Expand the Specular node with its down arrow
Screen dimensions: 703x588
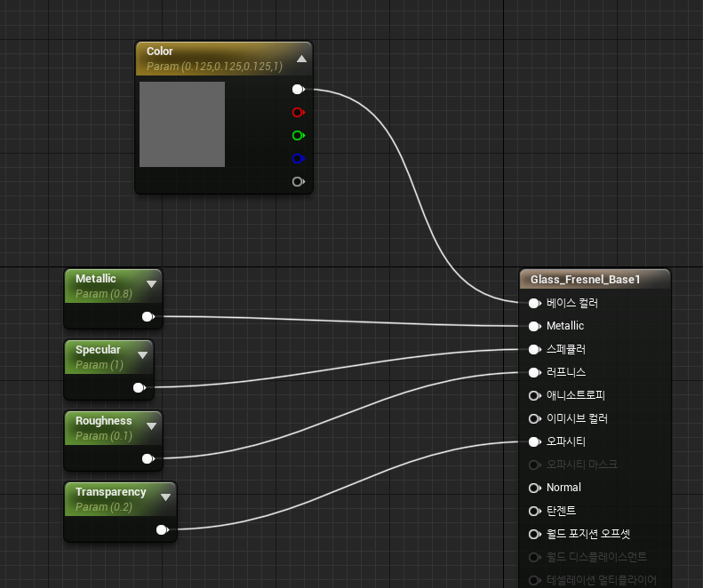142,355
